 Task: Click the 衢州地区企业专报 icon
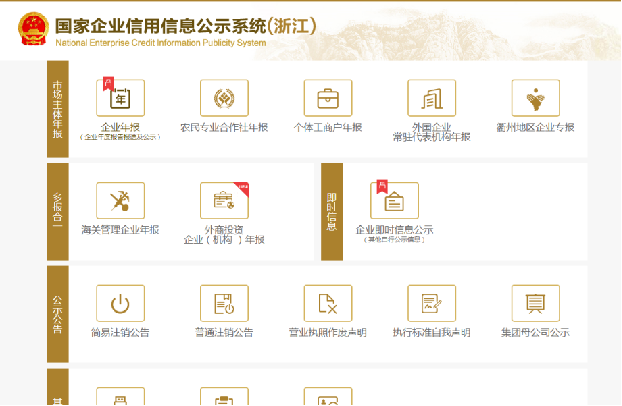click(x=536, y=98)
